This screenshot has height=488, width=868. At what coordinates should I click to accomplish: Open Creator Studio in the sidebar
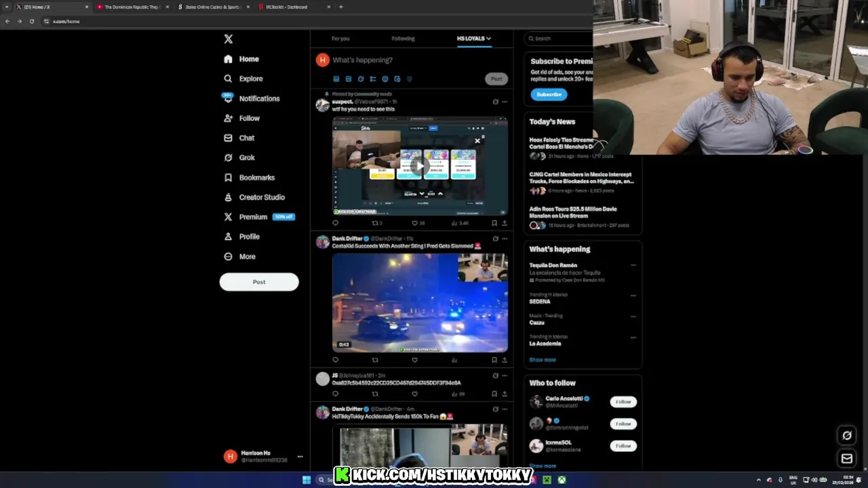tap(254, 197)
